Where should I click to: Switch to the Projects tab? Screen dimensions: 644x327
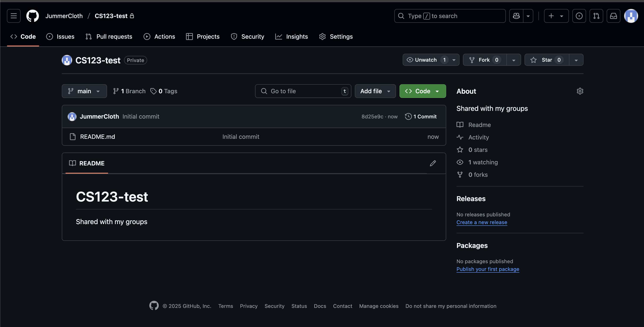point(203,37)
